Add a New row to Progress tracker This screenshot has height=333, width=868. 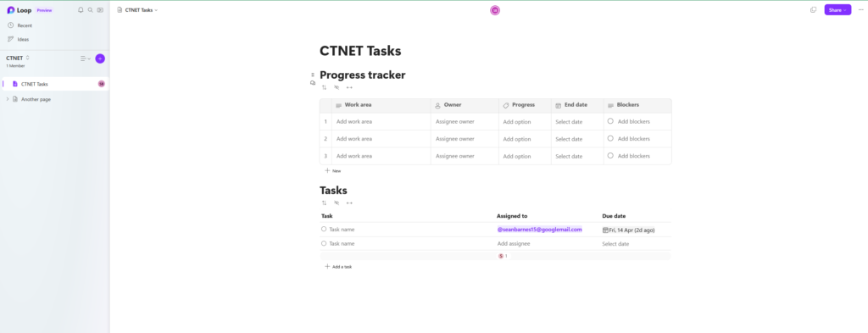333,171
